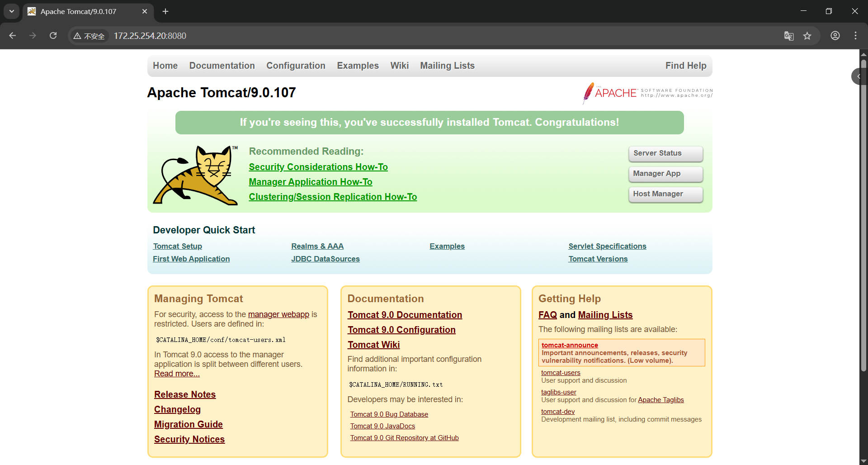
Task: Open Tomcat 9.0 Documentation link
Action: click(x=405, y=315)
